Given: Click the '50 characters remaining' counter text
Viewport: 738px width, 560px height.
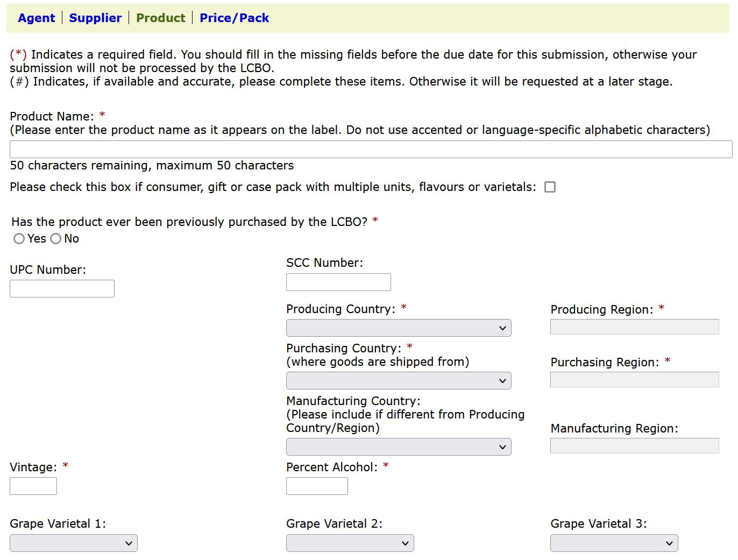Looking at the screenshot, I should [x=152, y=165].
